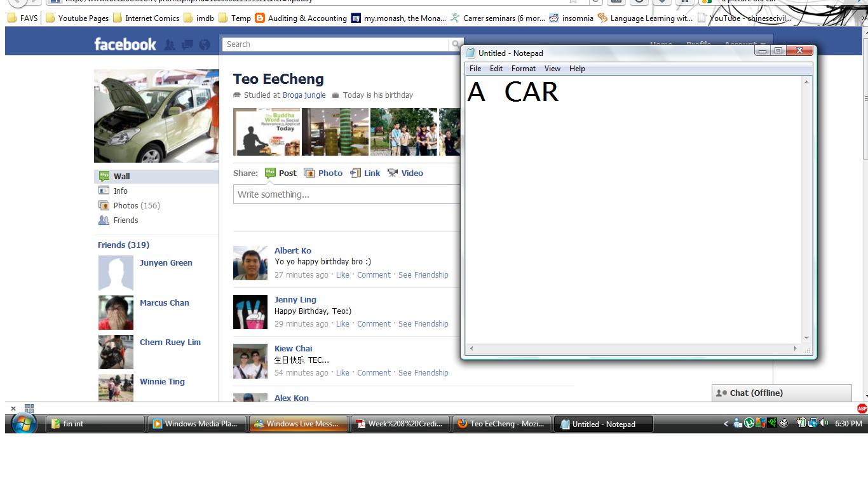Open imdb bookmarks folder

[199, 18]
